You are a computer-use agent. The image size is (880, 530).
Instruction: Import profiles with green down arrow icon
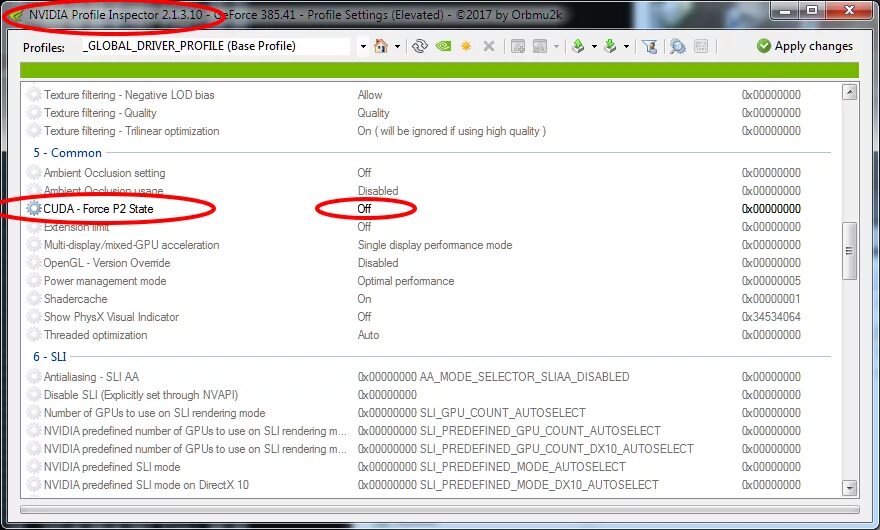[610, 46]
